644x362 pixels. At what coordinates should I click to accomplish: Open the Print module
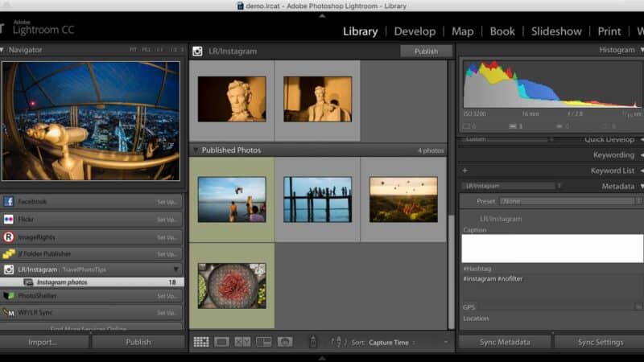pyautogui.click(x=609, y=31)
